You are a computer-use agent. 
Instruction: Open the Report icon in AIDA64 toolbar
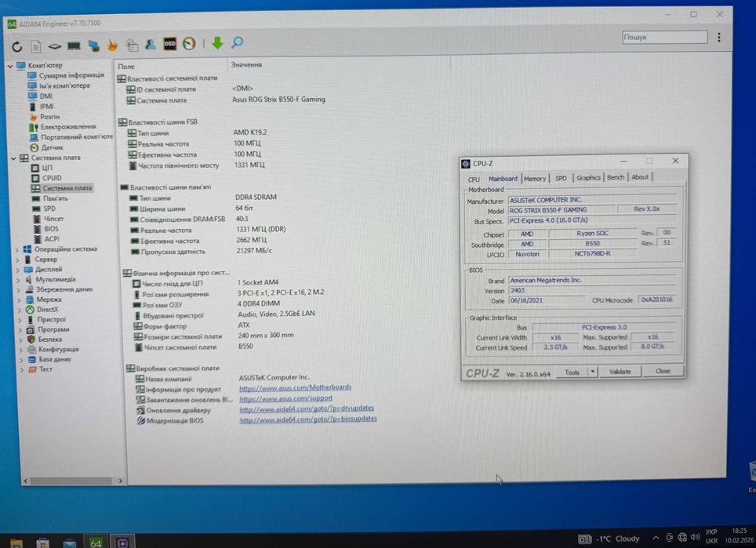[x=35, y=46]
